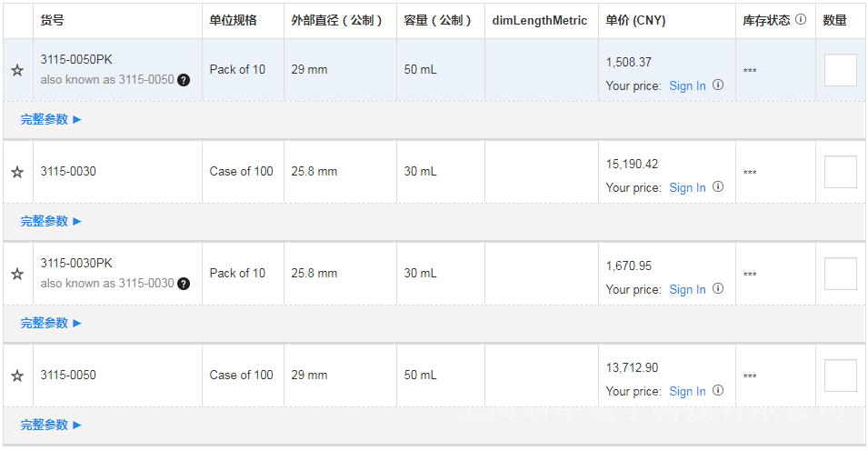Expand 完整参数 under 3115-0030 row
The image size is (868, 451).
pyautogui.click(x=51, y=221)
